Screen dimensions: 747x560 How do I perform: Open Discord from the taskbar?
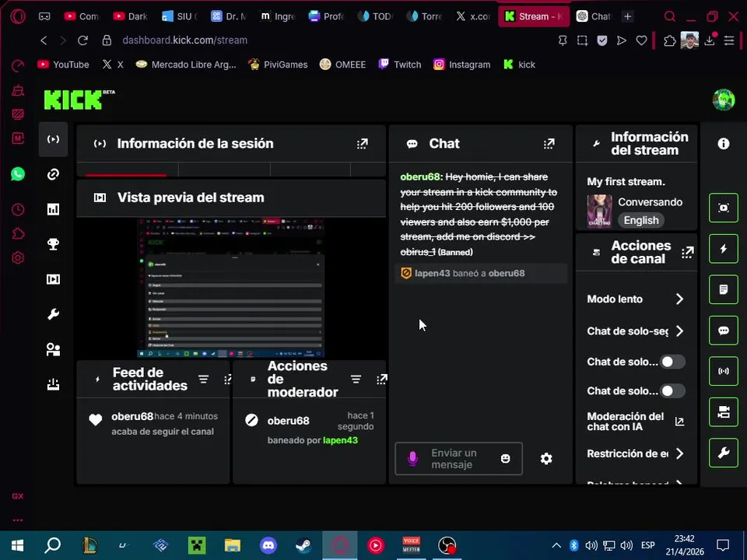[x=268, y=545]
